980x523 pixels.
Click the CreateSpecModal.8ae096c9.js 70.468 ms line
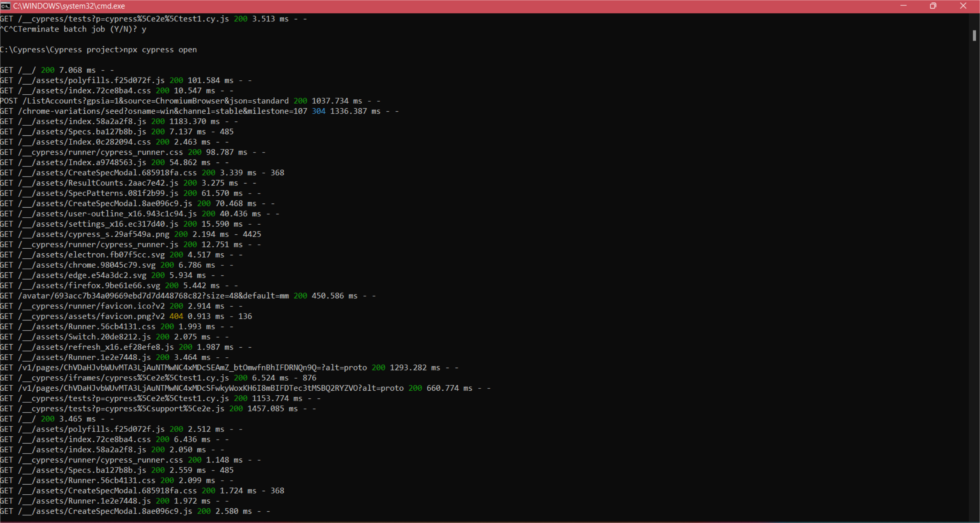(x=137, y=203)
